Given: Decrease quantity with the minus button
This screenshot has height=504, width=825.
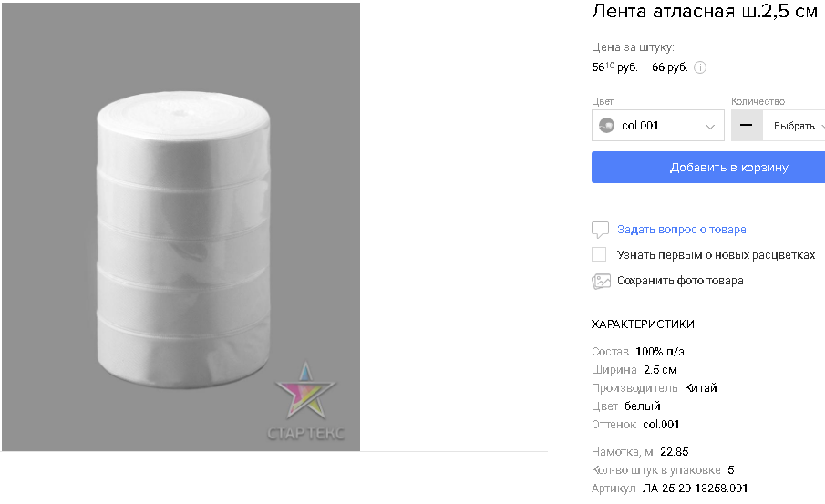Looking at the screenshot, I should click(747, 126).
